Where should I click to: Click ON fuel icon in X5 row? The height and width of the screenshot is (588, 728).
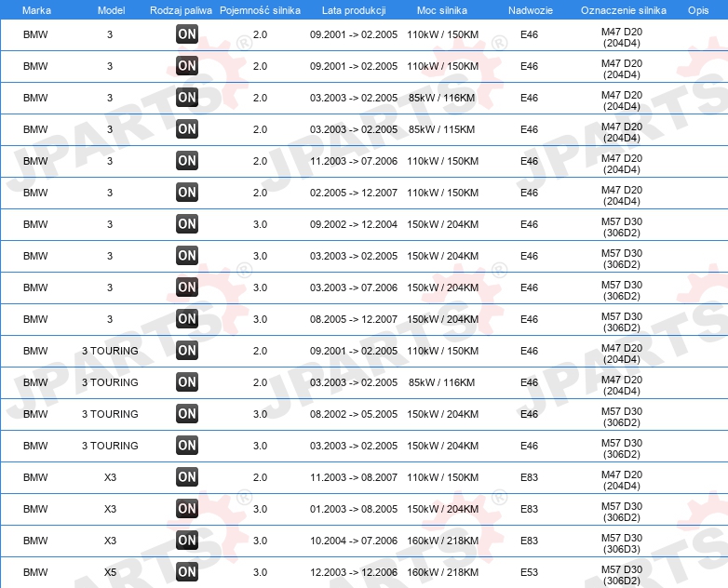click(187, 572)
